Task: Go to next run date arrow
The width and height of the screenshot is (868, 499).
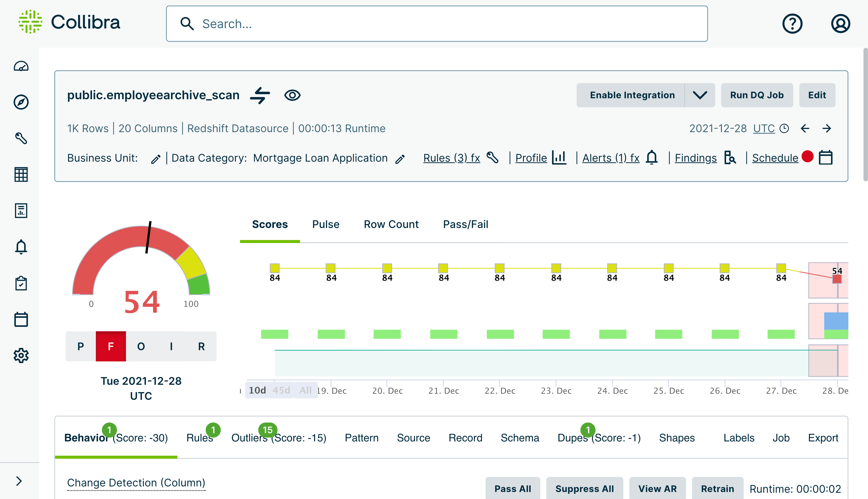Action: (827, 129)
